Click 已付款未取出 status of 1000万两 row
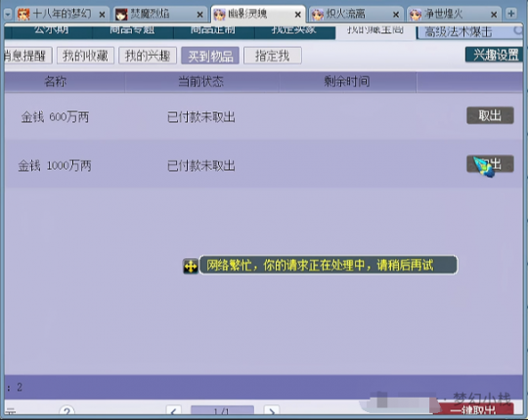The image size is (528, 420). pos(201,165)
